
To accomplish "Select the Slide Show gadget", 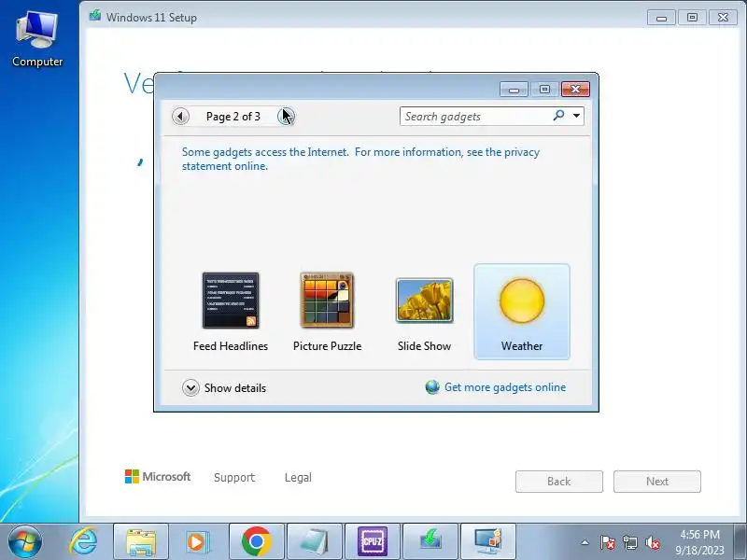I will pos(424,312).
